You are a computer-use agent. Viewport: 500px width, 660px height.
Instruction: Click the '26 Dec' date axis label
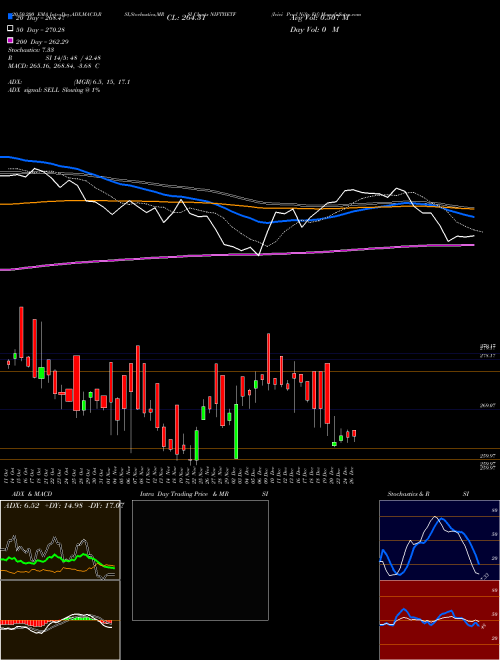[x=350, y=475]
